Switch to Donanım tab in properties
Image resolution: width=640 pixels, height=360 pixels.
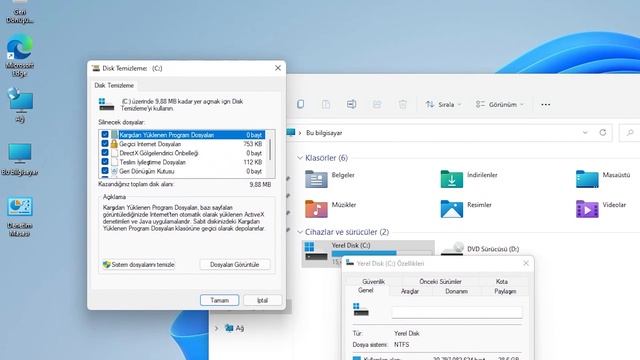[456, 291]
